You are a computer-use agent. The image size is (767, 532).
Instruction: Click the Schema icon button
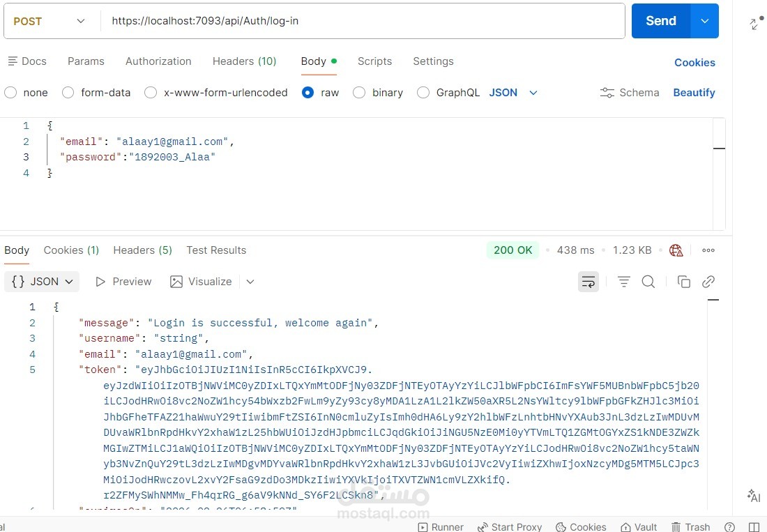pyautogui.click(x=630, y=93)
